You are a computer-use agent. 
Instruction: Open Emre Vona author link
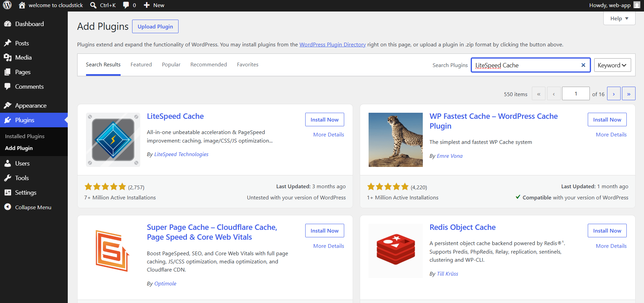pos(450,156)
